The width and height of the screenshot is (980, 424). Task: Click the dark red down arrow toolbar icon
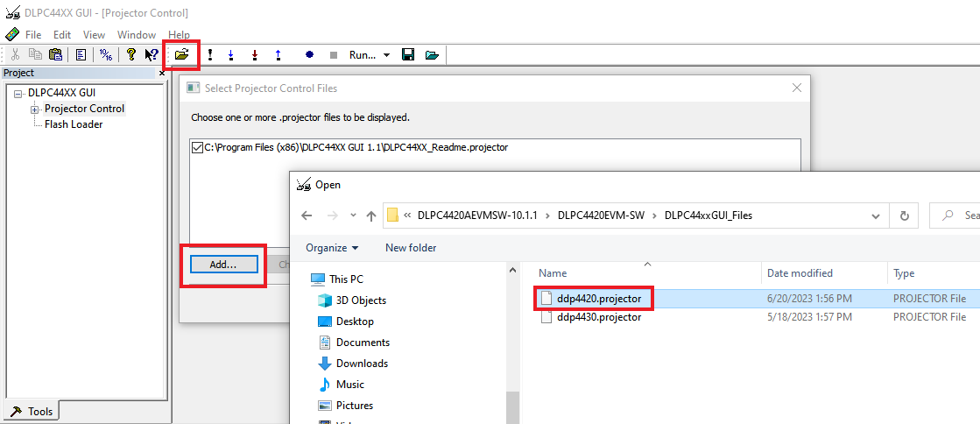pos(254,55)
